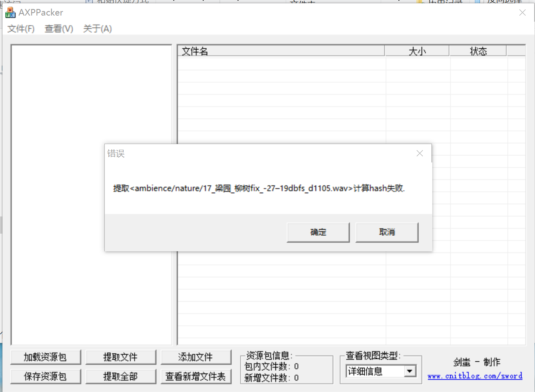Open the 关于(A) menu
The width and height of the screenshot is (535, 392).
97,29
